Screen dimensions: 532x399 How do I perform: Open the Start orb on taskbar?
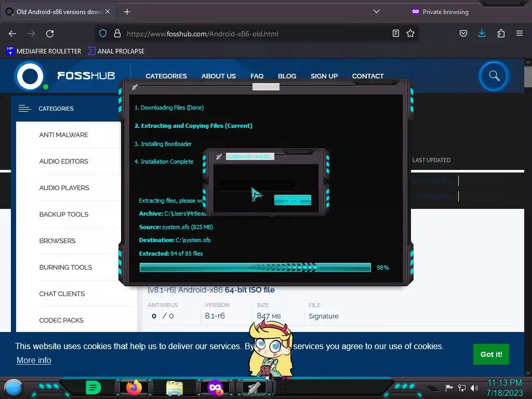pos(14,388)
